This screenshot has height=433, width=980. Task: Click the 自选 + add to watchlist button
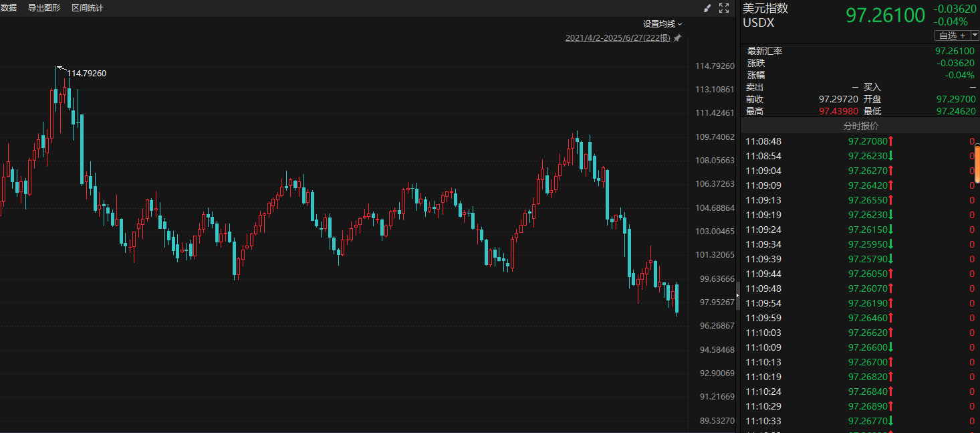tap(952, 35)
